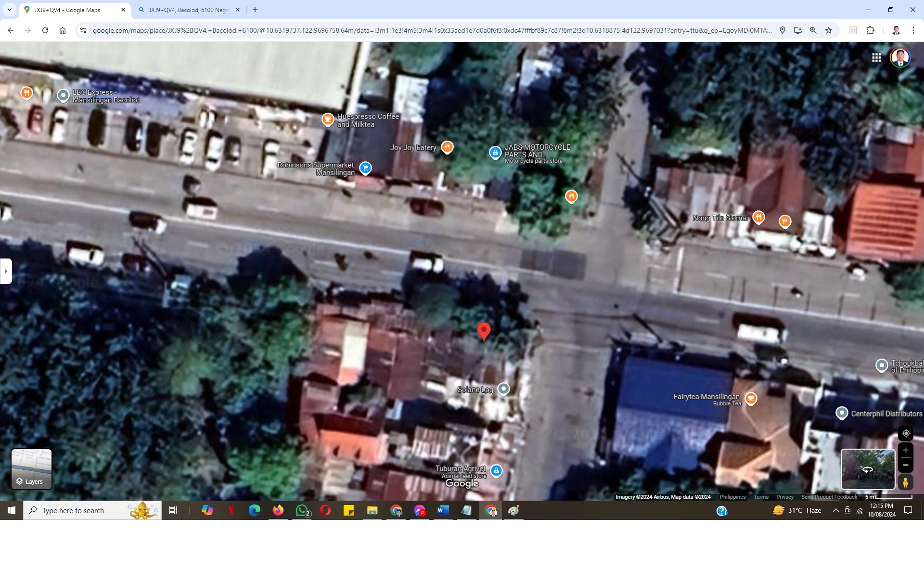Open the Chrome tab search dropdown
Screen dimensions: 924x569
10,10
